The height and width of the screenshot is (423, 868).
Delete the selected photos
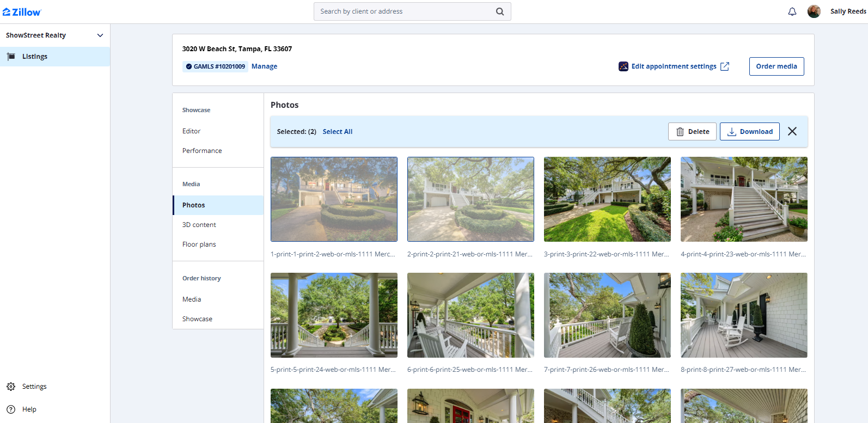pos(692,132)
